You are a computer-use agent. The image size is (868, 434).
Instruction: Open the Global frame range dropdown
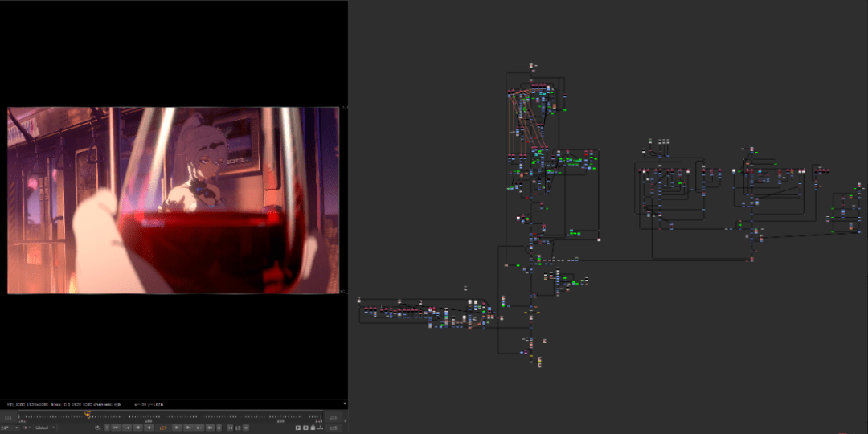tap(45, 428)
